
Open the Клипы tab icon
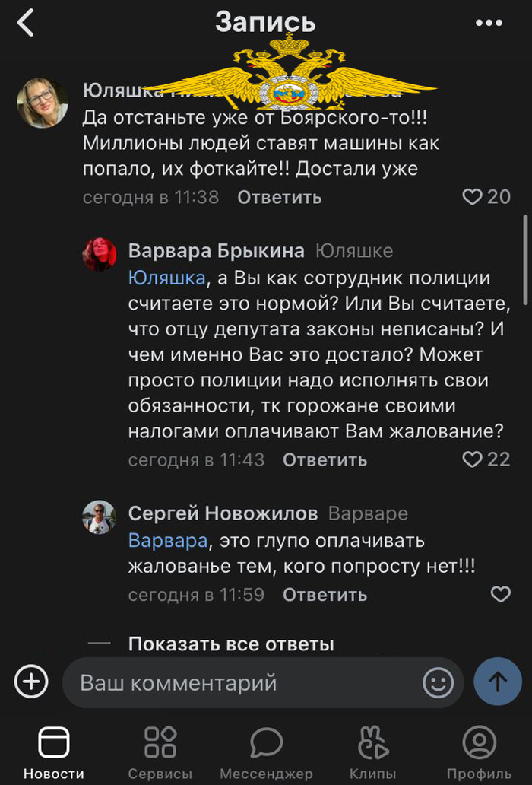[372, 752]
